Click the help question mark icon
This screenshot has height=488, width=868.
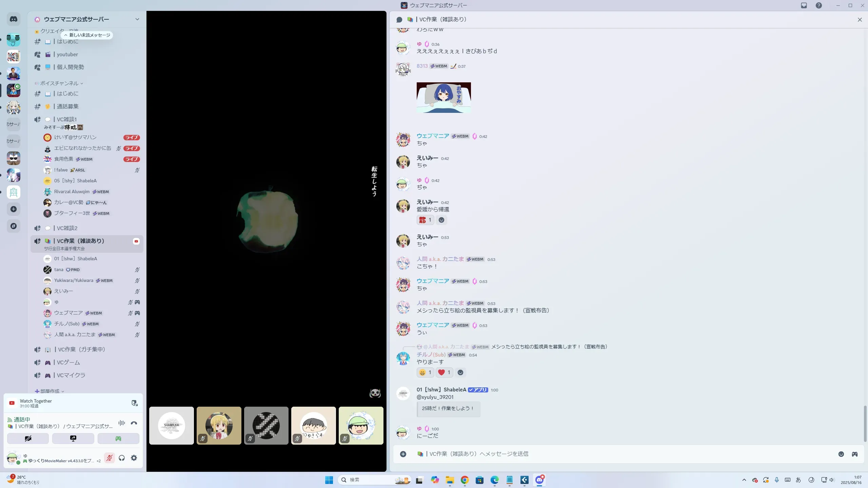tap(819, 5)
